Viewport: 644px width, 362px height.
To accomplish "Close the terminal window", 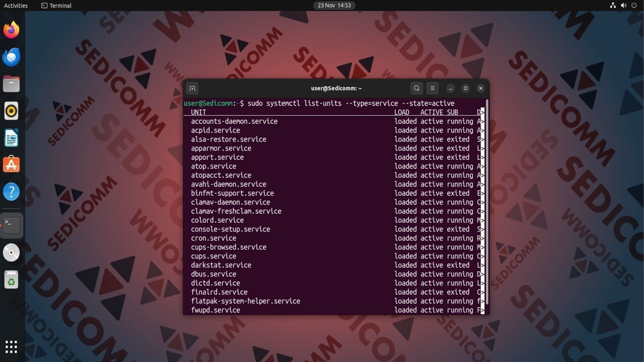I will point(481,88).
